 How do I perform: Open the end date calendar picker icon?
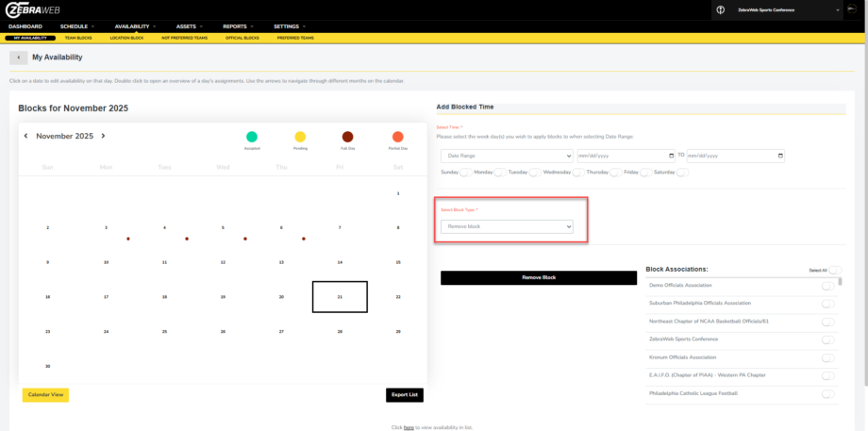(780, 156)
